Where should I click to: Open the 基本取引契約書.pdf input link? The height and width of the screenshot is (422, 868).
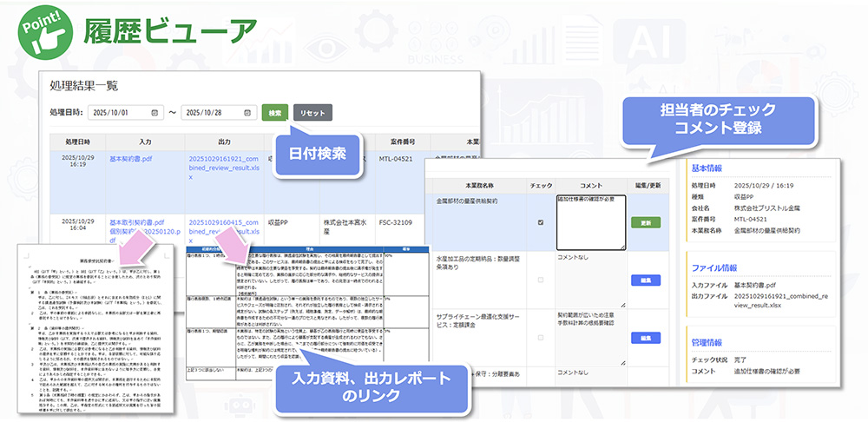click(x=135, y=223)
